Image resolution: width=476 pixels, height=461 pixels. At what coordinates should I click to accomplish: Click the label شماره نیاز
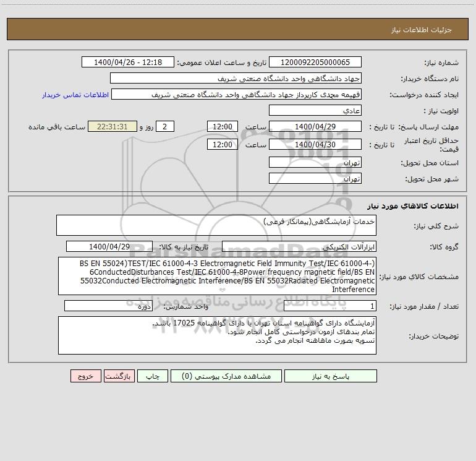pos(441,63)
